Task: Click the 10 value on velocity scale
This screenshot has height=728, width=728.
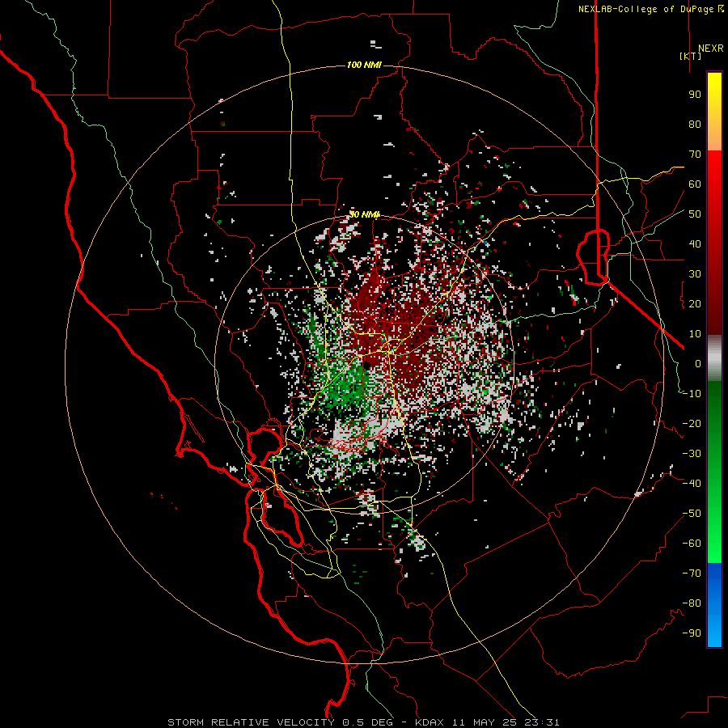Action: (695, 334)
